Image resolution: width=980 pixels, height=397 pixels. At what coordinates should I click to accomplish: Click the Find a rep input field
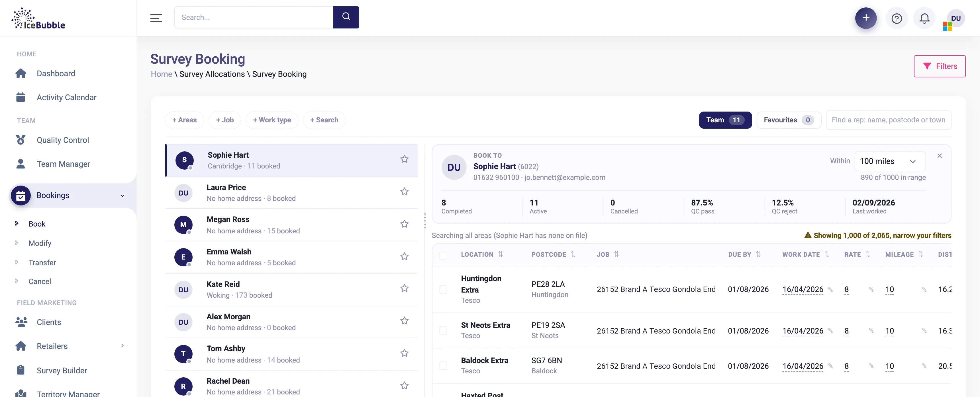888,120
